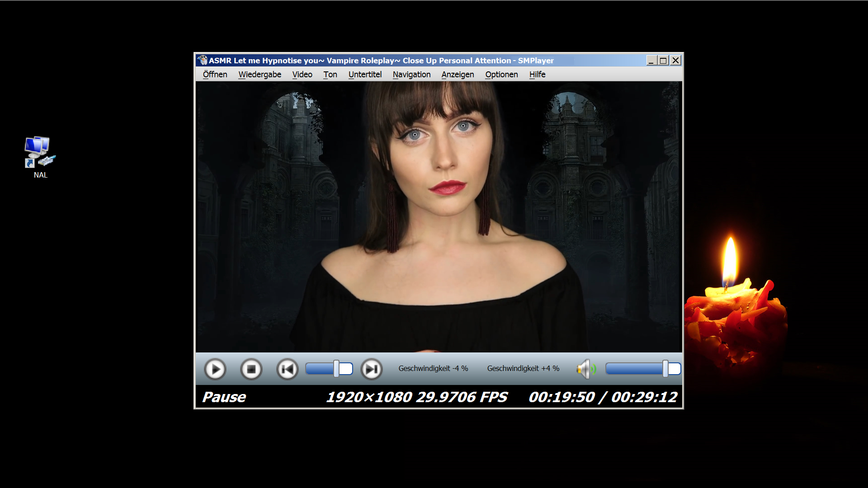Open the Öffnen menu
Viewport: 868px width, 488px height.
(215, 75)
